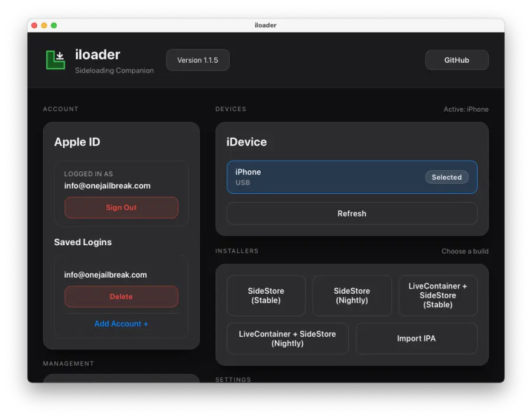Click the DEVICES section label
Viewport: 532px width, 419px height.
(231, 109)
